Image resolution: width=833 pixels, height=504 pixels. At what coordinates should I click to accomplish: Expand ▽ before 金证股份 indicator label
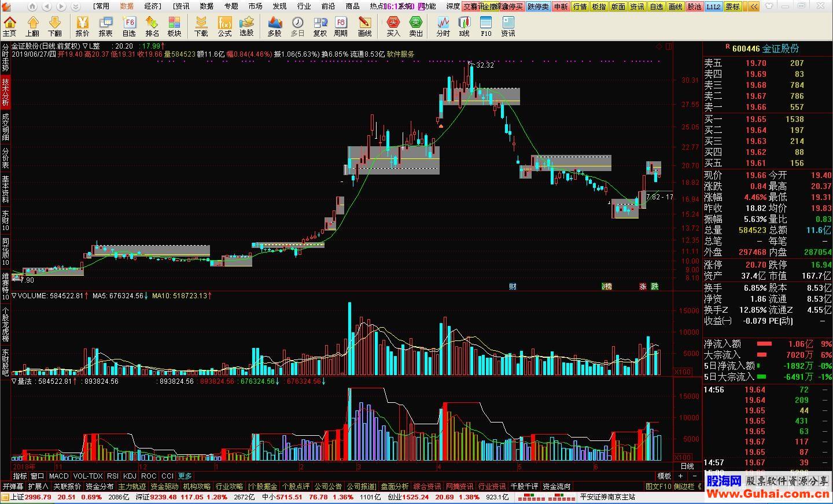tap(84, 46)
